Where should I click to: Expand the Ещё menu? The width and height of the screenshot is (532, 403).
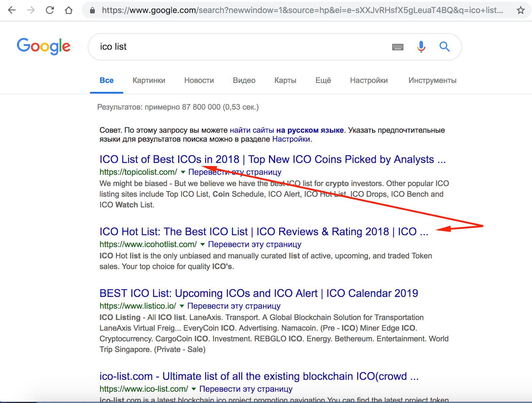pos(323,80)
